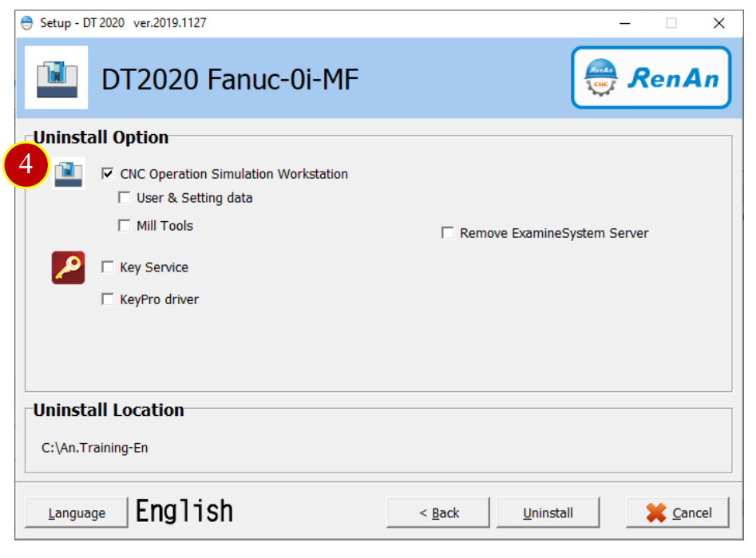Uncheck CNC Operation Simulation Workstation
The image size is (756, 558).
pyautogui.click(x=108, y=173)
